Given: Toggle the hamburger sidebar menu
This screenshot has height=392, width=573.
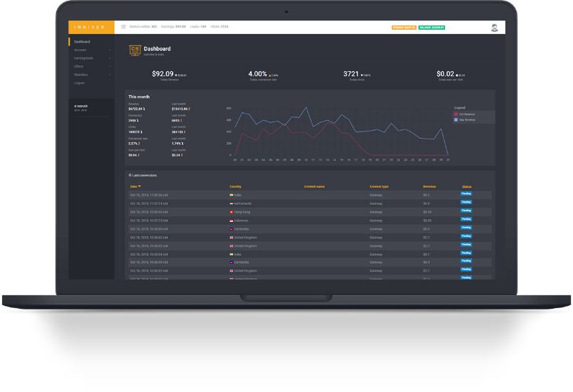Looking at the screenshot, I should pyautogui.click(x=123, y=27).
